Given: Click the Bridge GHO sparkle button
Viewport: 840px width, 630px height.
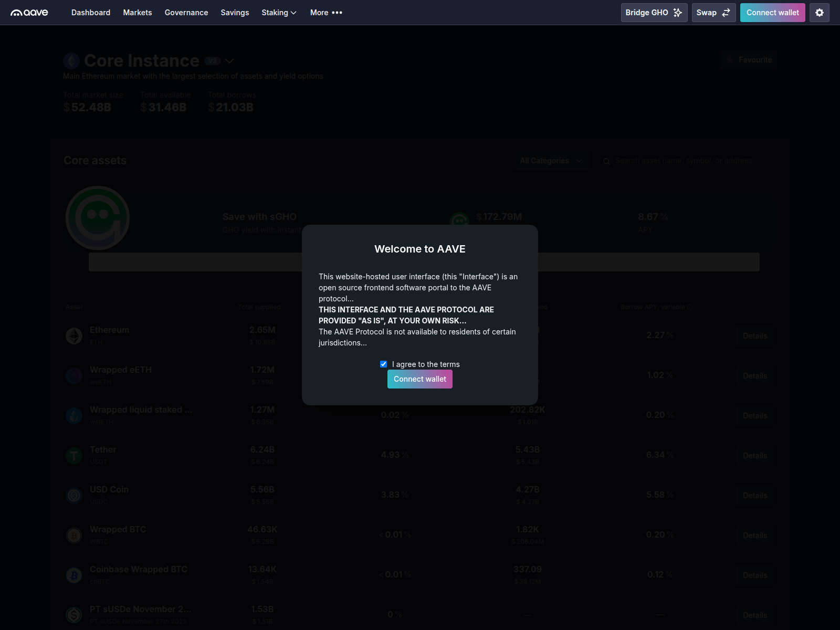Looking at the screenshot, I should [x=654, y=12].
